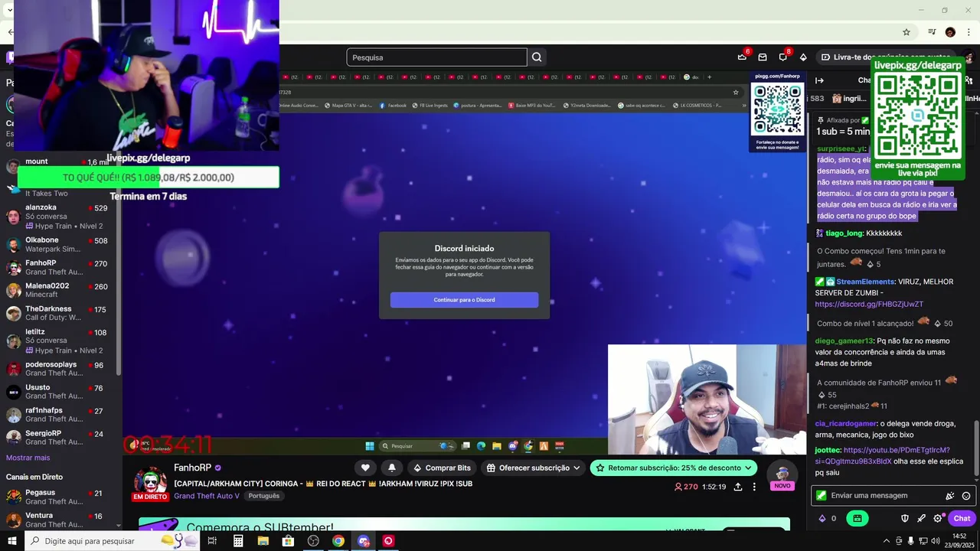Viewport: 980px width, 551px height.
Task: Click Mostrar mais in sidebar
Action: [28, 458]
